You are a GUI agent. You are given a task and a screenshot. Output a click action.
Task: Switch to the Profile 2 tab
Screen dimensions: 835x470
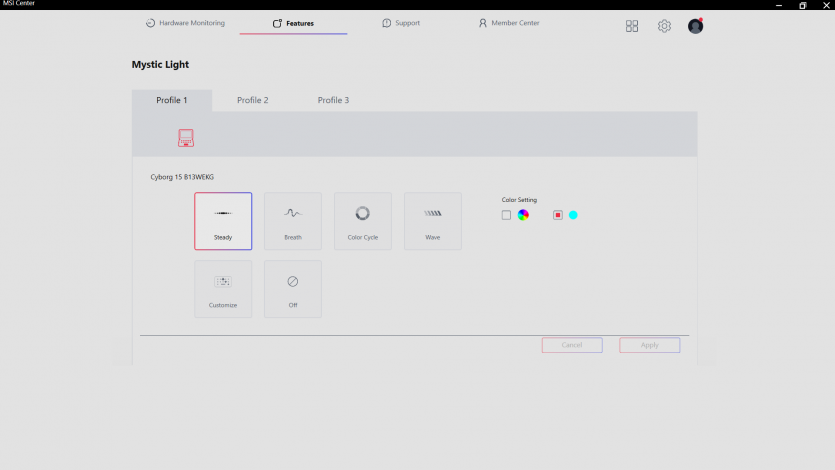pyautogui.click(x=252, y=100)
